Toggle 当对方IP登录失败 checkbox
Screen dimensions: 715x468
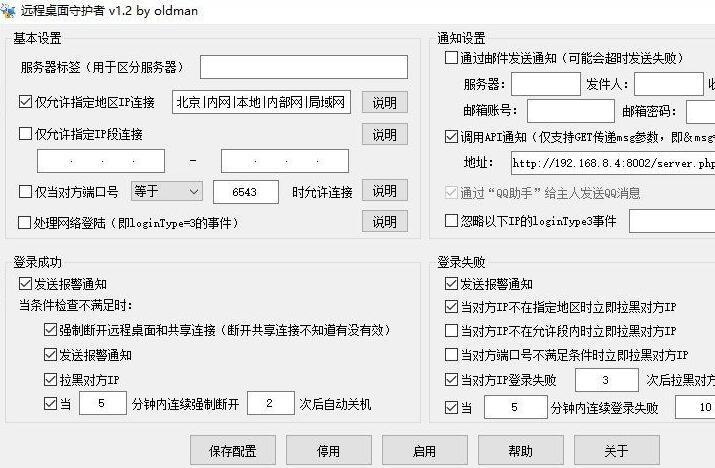tap(451, 380)
